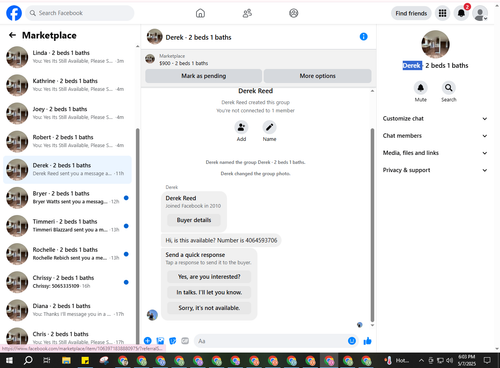Open Bryer - 2 beds 1 baths chat
This screenshot has height=368, width=500.
pyautogui.click(x=67, y=198)
